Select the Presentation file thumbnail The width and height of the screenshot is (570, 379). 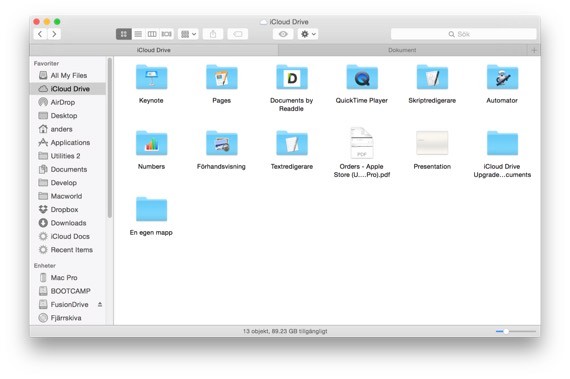(x=432, y=143)
